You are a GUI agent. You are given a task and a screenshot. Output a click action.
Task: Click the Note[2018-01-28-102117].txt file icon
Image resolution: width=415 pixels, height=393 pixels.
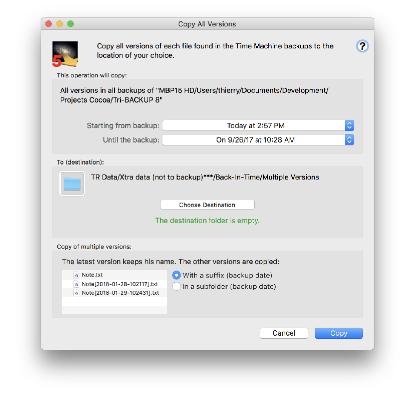[x=76, y=284]
